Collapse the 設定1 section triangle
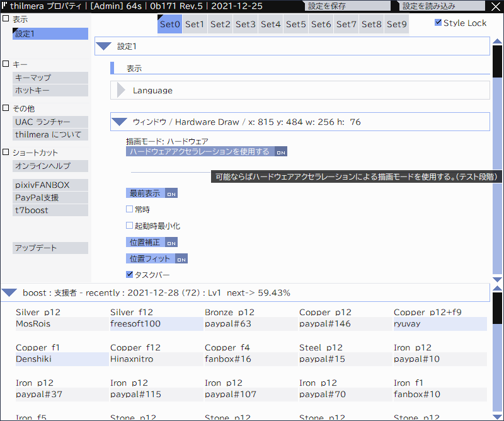 click(103, 46)
